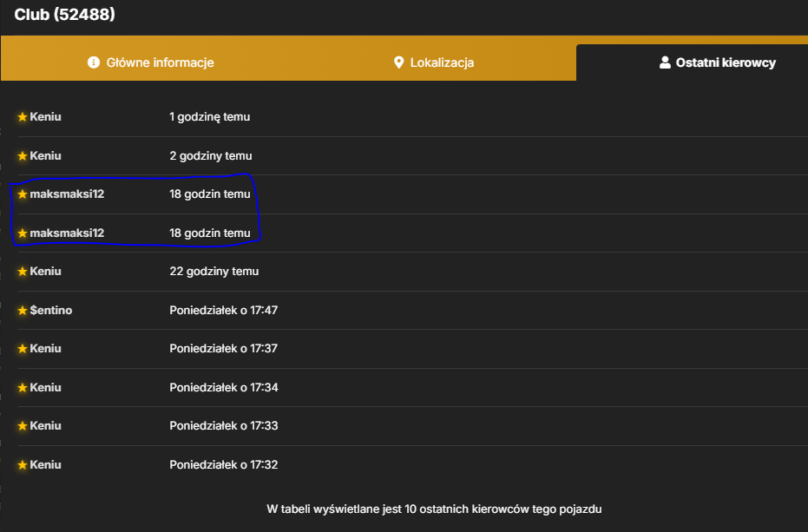
Task: Click the 'Poniedziałek o 17:37' timestamp
Action: (x=224, y=349)
